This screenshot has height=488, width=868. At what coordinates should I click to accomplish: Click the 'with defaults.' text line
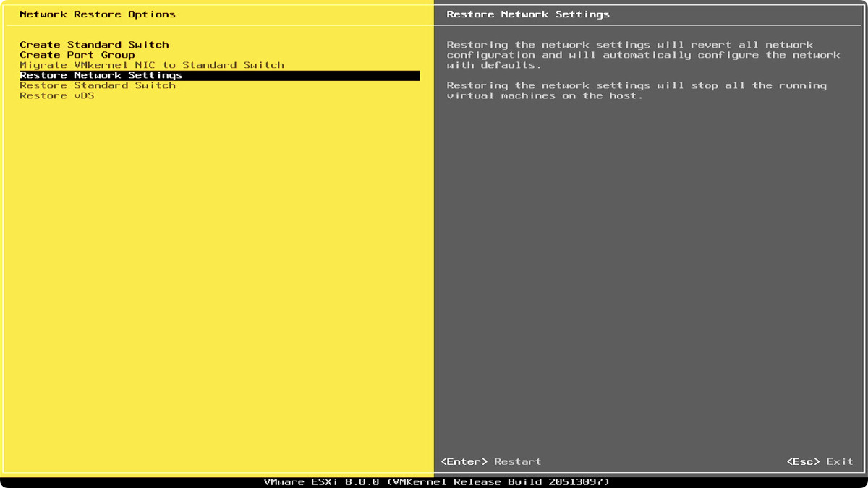point(493,65)
